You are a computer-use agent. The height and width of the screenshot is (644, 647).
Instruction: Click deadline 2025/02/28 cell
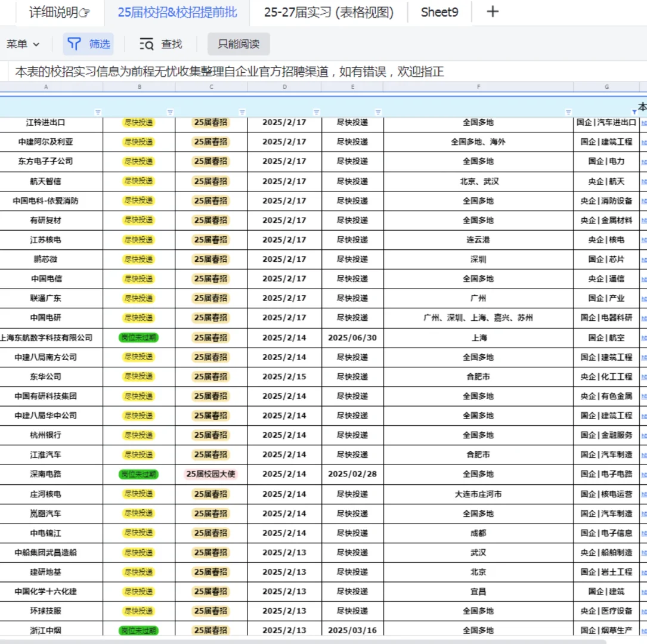pyautogui.click(x=352, y=474)
